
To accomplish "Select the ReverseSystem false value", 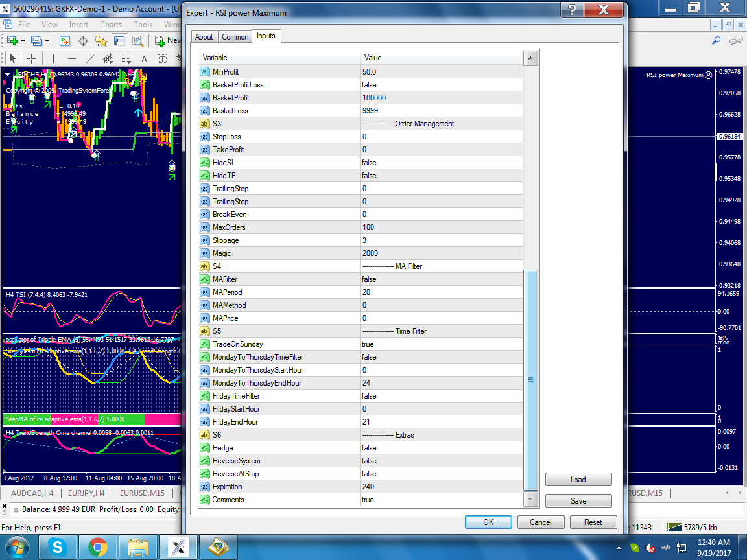I will point(441,460).
